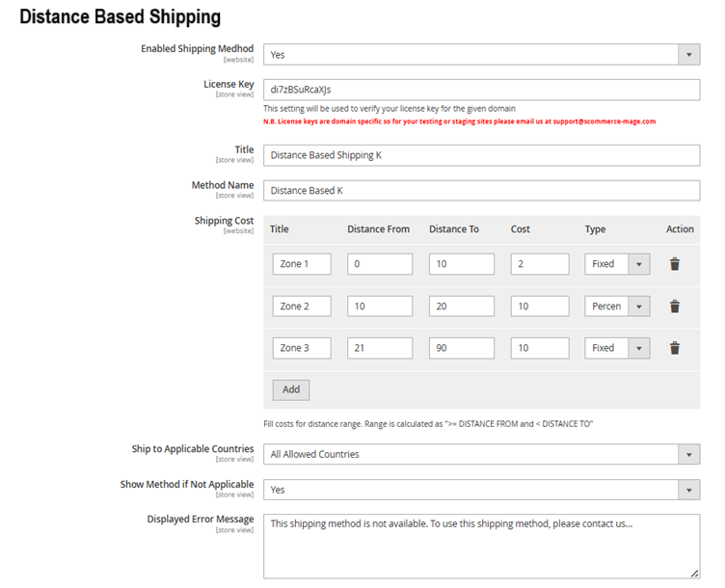
Task: Change Zone 2 type from Percent dropdown
Action: [x=617, y=307]
